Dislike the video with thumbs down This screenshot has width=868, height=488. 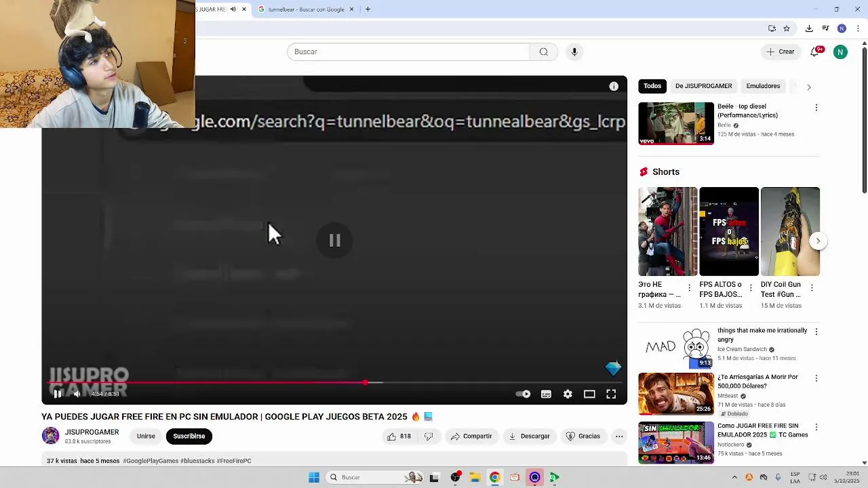[x=429, y=436]
